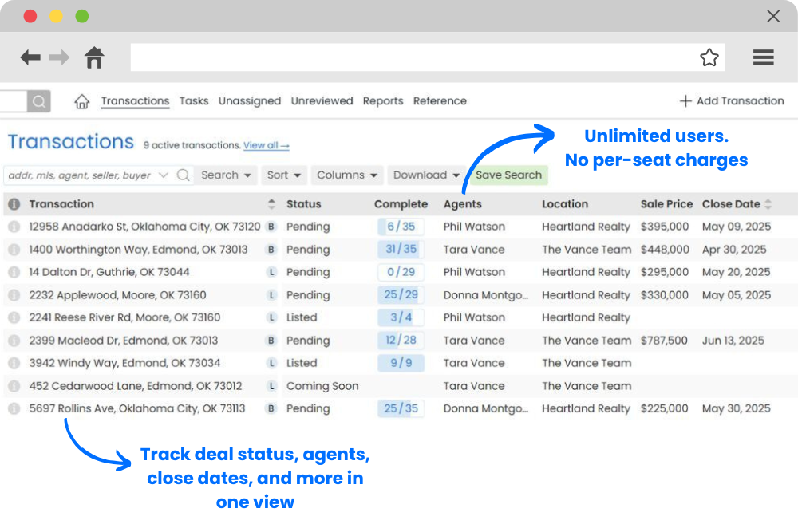
Task: Open the Columns dropdown
Action: [347, 175]
